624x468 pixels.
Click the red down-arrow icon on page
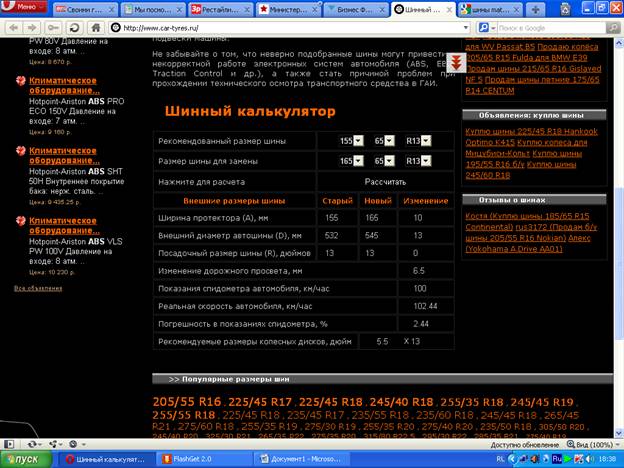[x=454, y=62]
